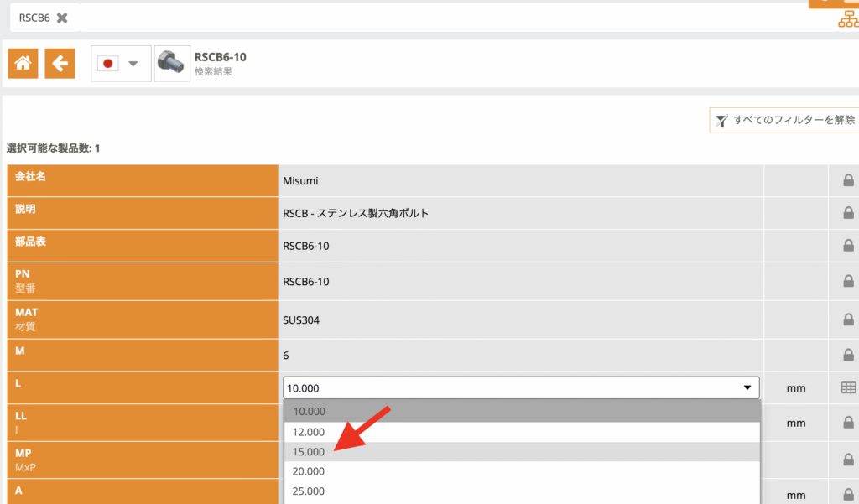859x504 pixels.
Task: Click the hex bolt product thumbnail
Action: point(172,63)
